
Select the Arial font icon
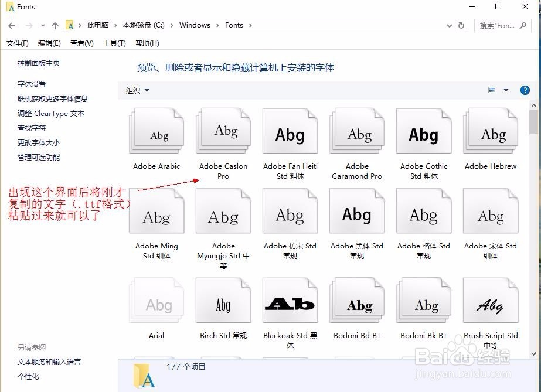(156, 300)
